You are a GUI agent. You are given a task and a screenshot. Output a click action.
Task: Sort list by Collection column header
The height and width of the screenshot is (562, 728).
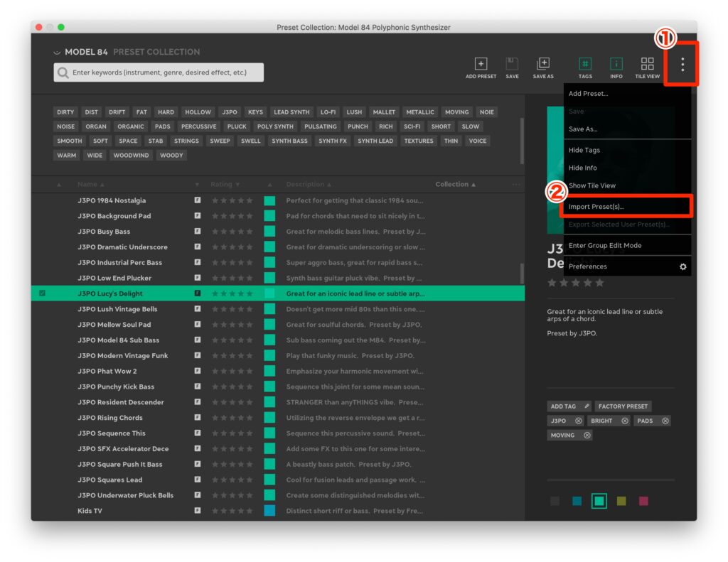click(455, 185)
